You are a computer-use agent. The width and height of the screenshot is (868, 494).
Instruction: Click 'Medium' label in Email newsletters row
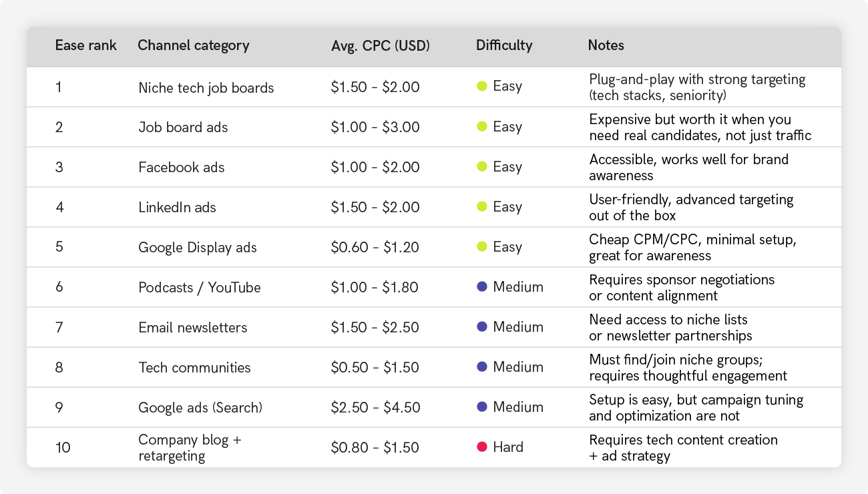click(x=518, y=327)
